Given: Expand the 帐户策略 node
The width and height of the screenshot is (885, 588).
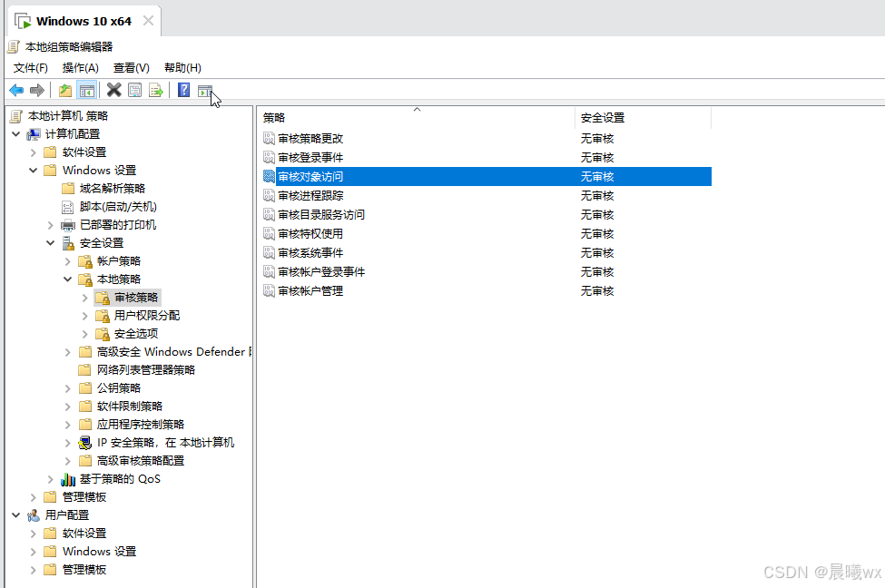Looking at the screenshot, I should pyautogui.click(x=67, y=261).
